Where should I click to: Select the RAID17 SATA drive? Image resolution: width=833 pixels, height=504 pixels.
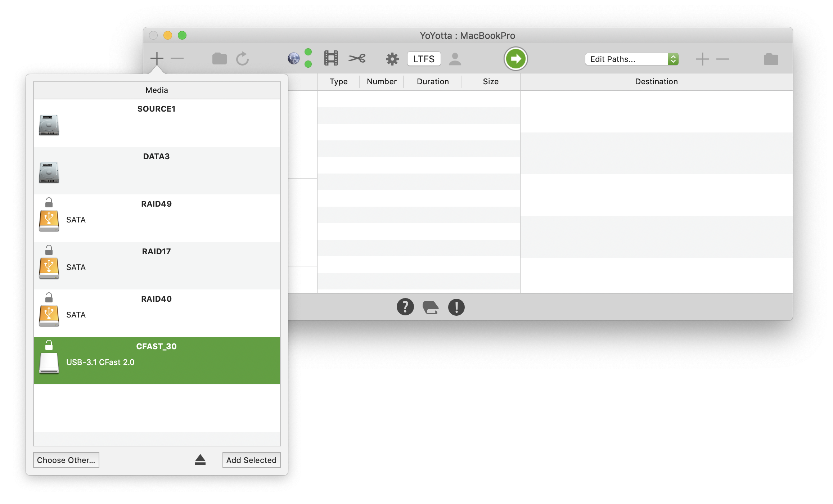pos(157,266)
